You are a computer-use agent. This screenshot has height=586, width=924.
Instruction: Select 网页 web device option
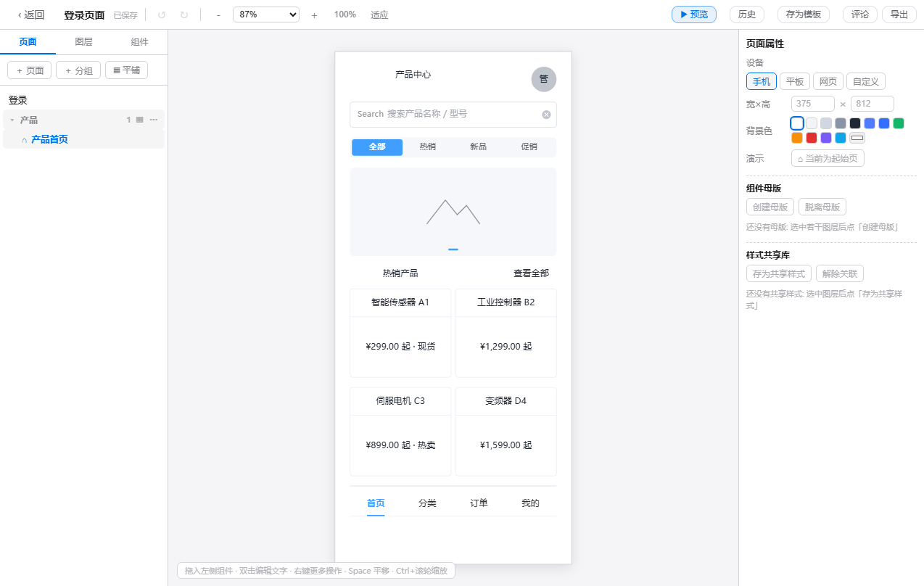tap(828, 81)
